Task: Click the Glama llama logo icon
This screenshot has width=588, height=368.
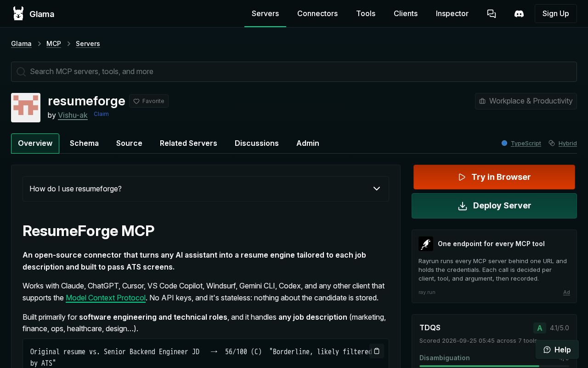Action: click(x=18, y=14)
